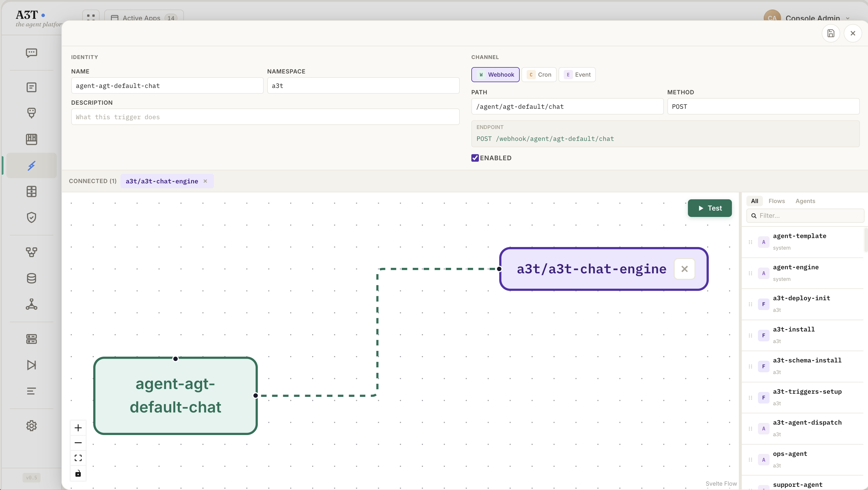Open the skip-forward runs sidebar icon
The image size is (868, 490).
[x=31, y=365]
